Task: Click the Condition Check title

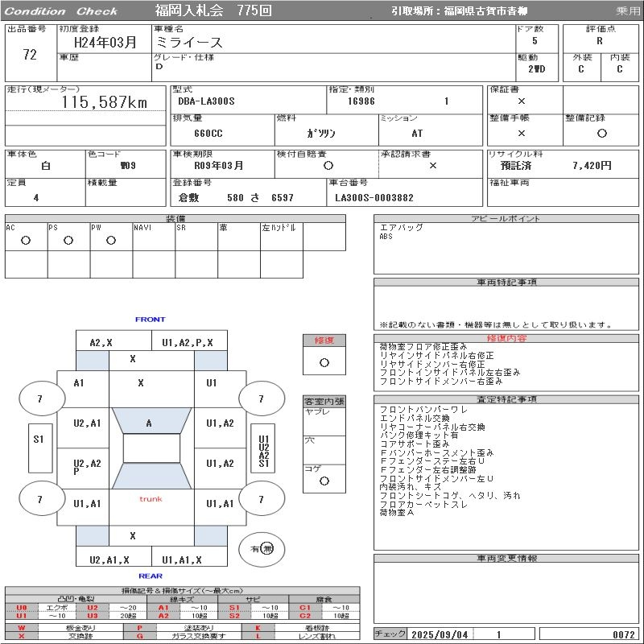Action: coord(61,11)
